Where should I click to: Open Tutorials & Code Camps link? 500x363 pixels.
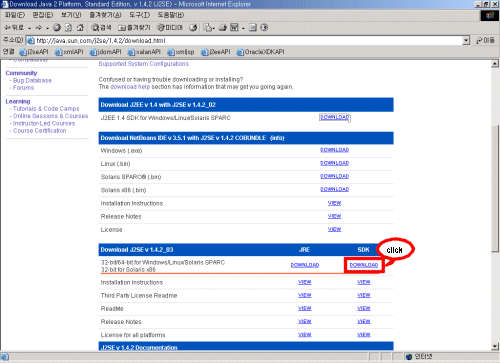46,109
